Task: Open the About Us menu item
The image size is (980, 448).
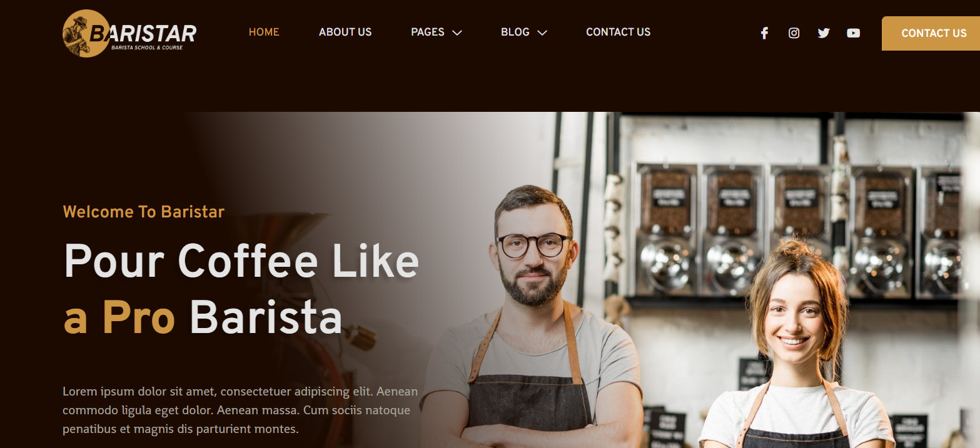Action: click(345, 32)
